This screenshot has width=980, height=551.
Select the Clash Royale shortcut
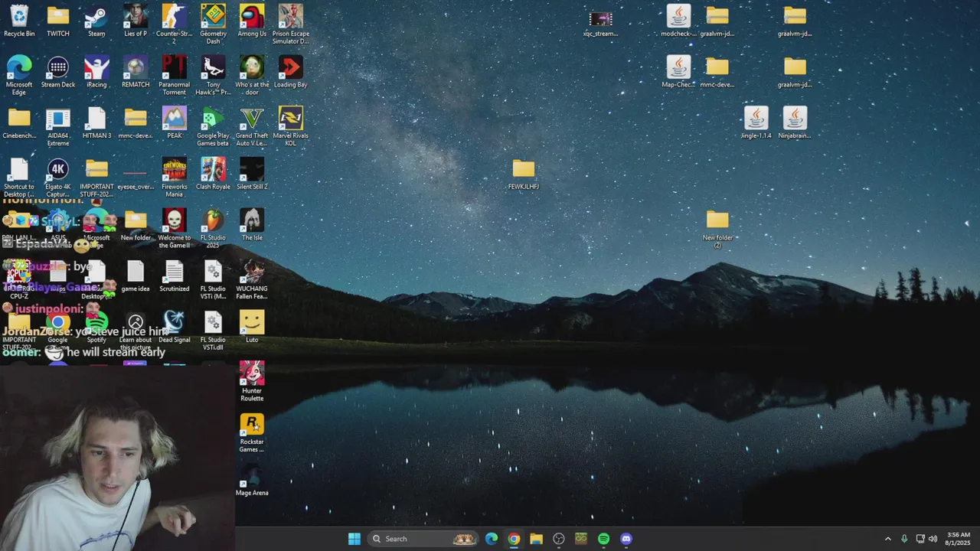pyautogui.click(x=213, y=174)
